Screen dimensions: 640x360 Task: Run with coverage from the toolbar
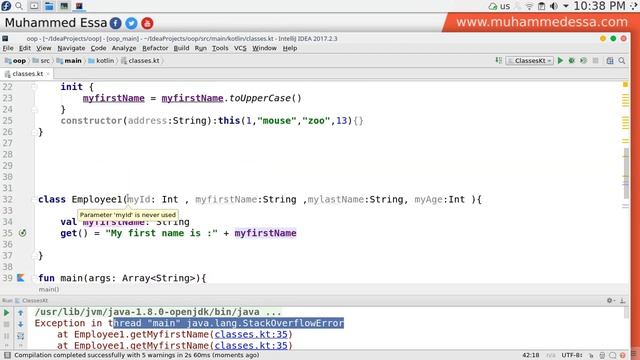click(584, 60)
